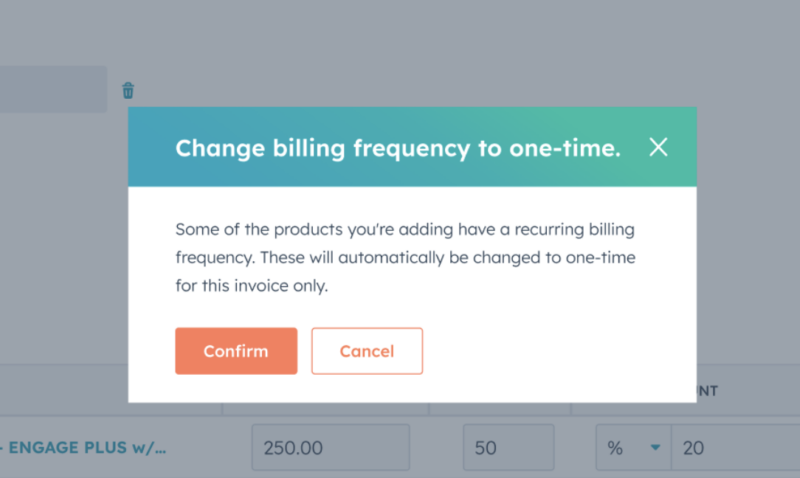Click the 250.00 unit price field
Viewport: 800px width, 478px height.
[x=331, y=447]
